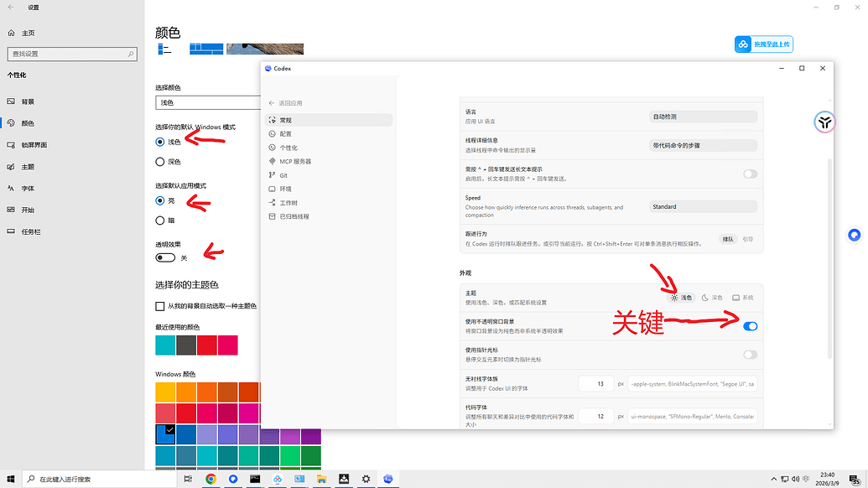Open the 背景 icon in Settings sidebar
This screenshot has height=488, width=868.
tap(11, 101)
